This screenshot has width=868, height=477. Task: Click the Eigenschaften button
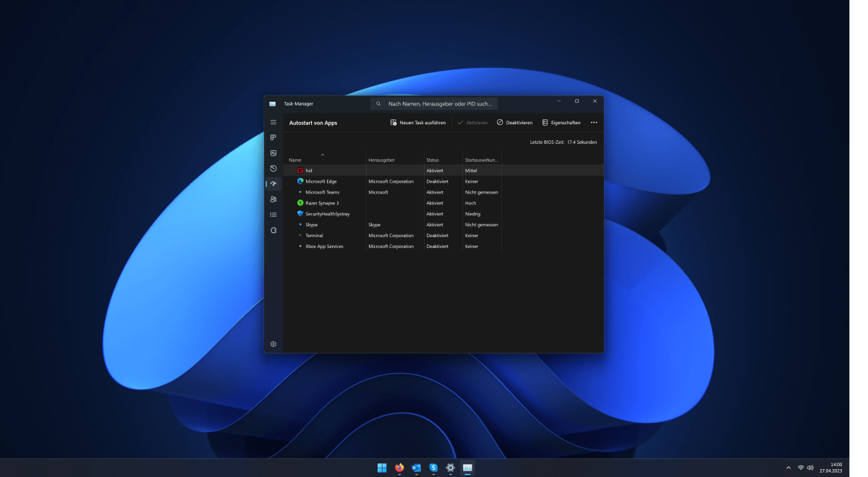(x=561, y=123)
